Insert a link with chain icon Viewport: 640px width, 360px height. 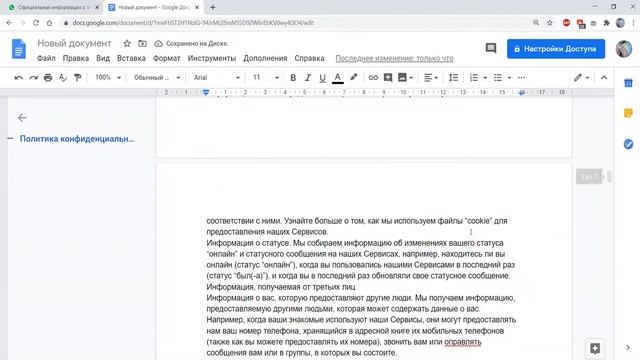pos(373,78)
